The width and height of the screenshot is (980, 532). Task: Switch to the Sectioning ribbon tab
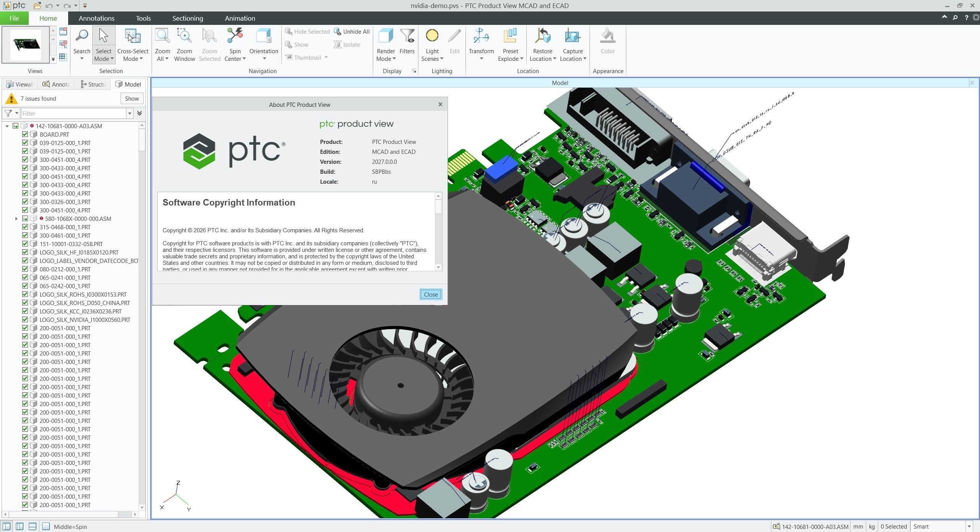188,18
